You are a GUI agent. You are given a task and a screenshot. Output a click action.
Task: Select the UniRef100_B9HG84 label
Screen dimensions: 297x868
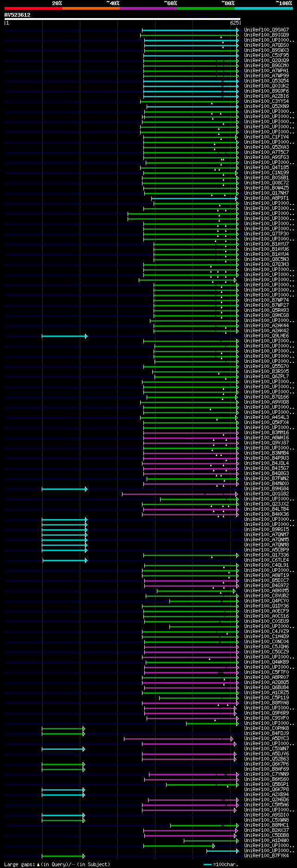click(266, 489)
